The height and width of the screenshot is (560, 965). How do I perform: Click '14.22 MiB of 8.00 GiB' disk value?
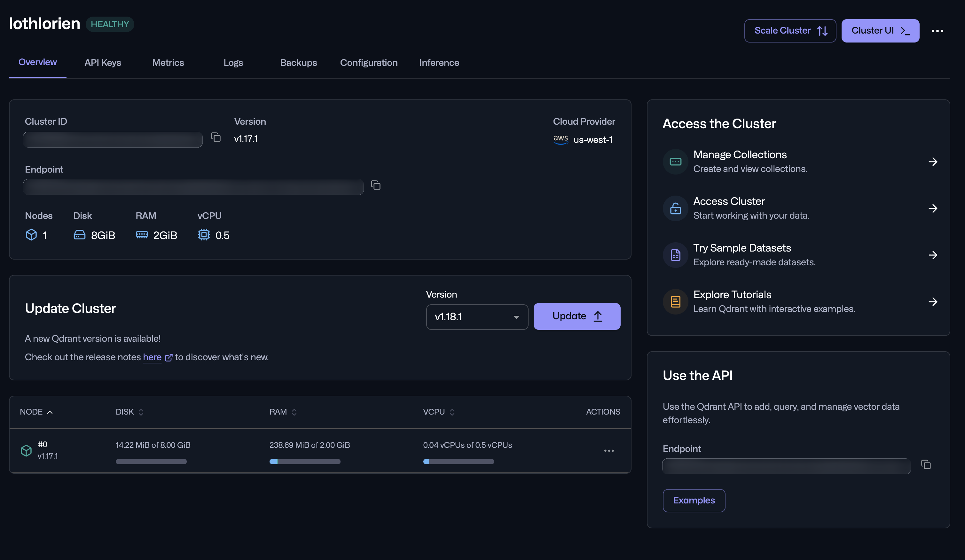point(153,445)
